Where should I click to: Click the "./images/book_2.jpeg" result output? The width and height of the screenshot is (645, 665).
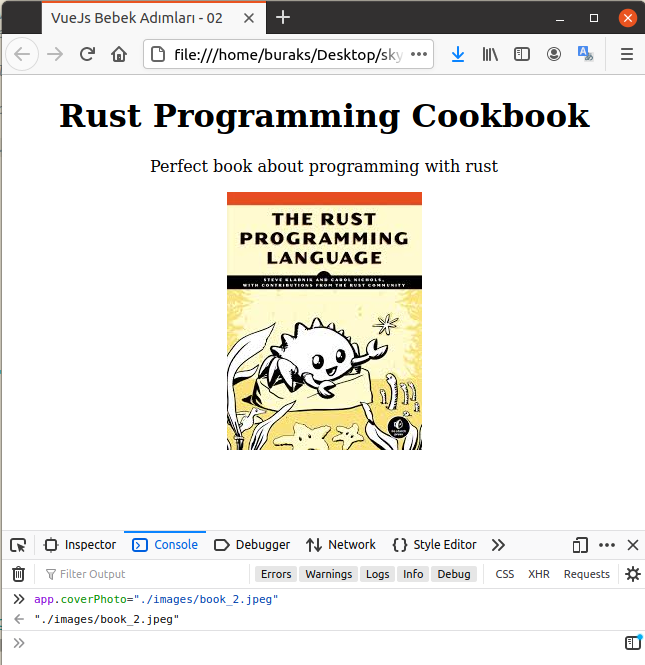(x=107, y=620)
